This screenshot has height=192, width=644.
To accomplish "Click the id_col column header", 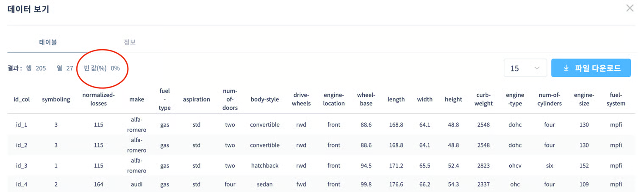I will 22,99.
